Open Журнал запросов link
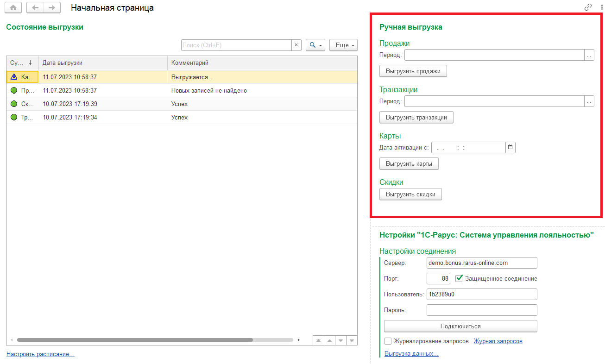Viewport: 605px width, 364px height. coord(498,341)
